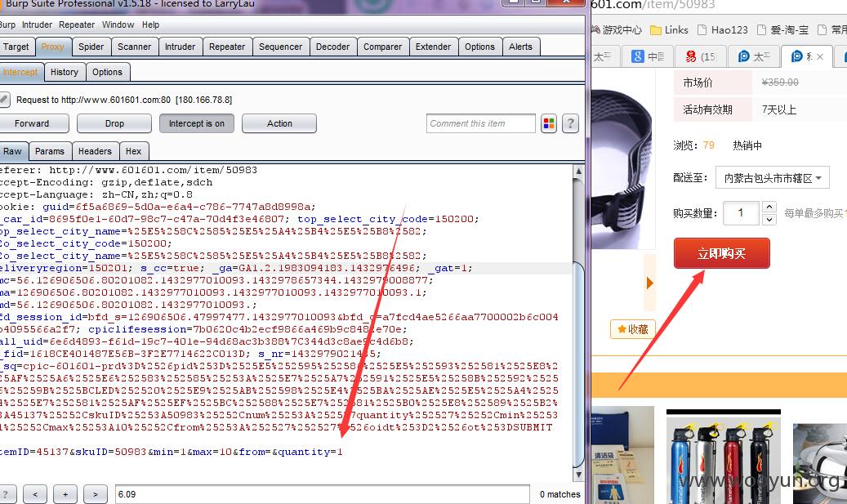Switch to the Intruder tool tab
This screenshot has height=504, width=847.
pyautogui.click(x=180, y=47)
